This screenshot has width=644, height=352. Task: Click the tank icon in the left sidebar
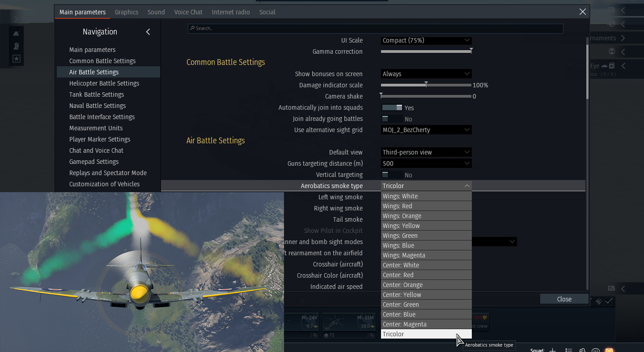point(17,34)
